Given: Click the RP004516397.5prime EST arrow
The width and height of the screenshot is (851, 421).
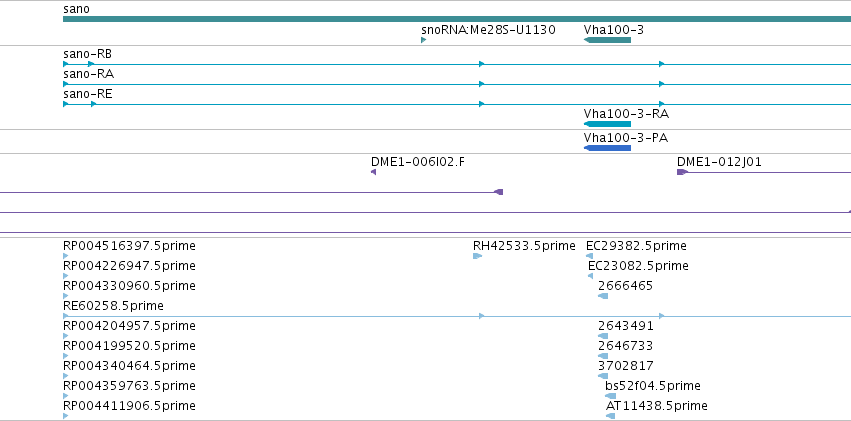Looking at the screenshot, I should pyautogui.click(x=66, y=256).
